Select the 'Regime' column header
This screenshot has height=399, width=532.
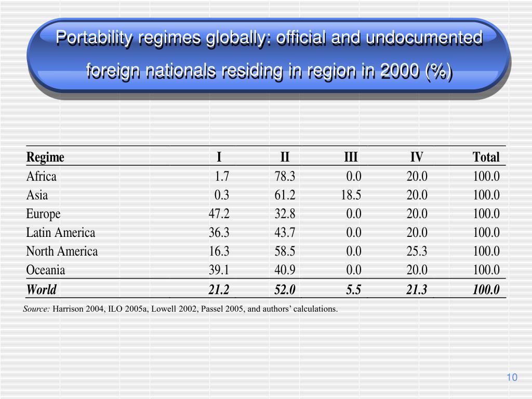[x=45, y=157]
